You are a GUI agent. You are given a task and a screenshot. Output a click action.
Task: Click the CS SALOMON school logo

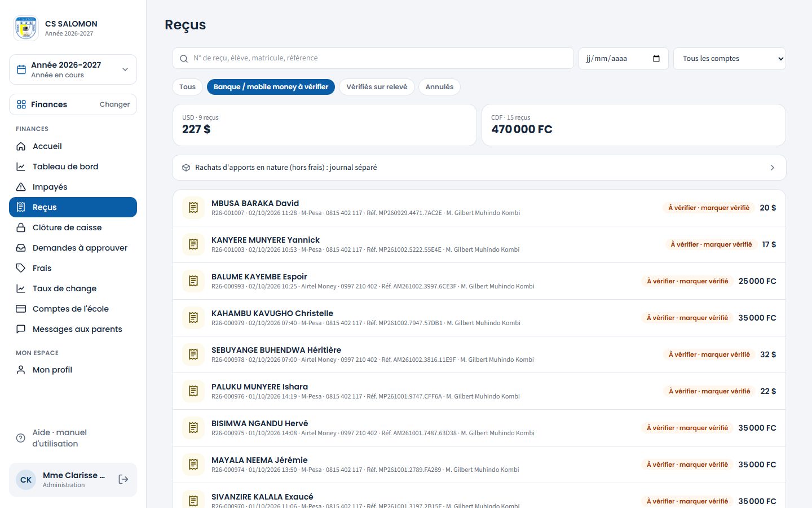coord(26,28)
